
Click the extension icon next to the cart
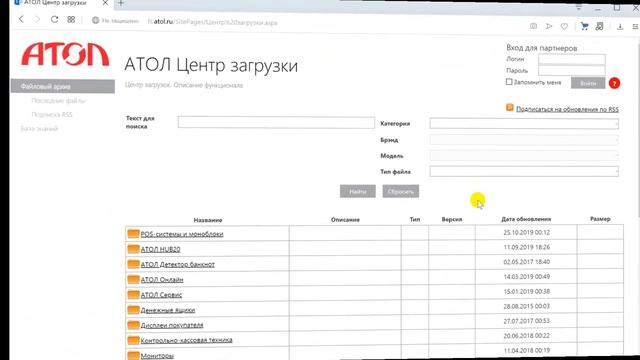coord(599,27)
